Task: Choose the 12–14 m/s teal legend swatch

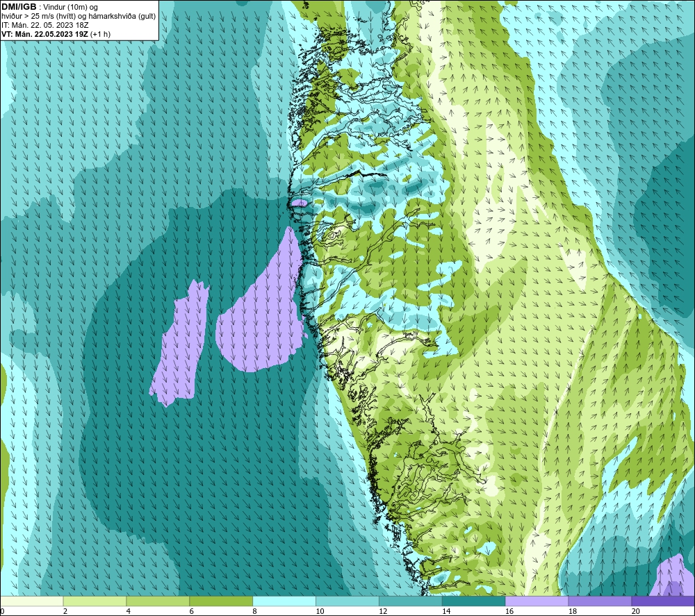Action: click(x=411, y=601)
